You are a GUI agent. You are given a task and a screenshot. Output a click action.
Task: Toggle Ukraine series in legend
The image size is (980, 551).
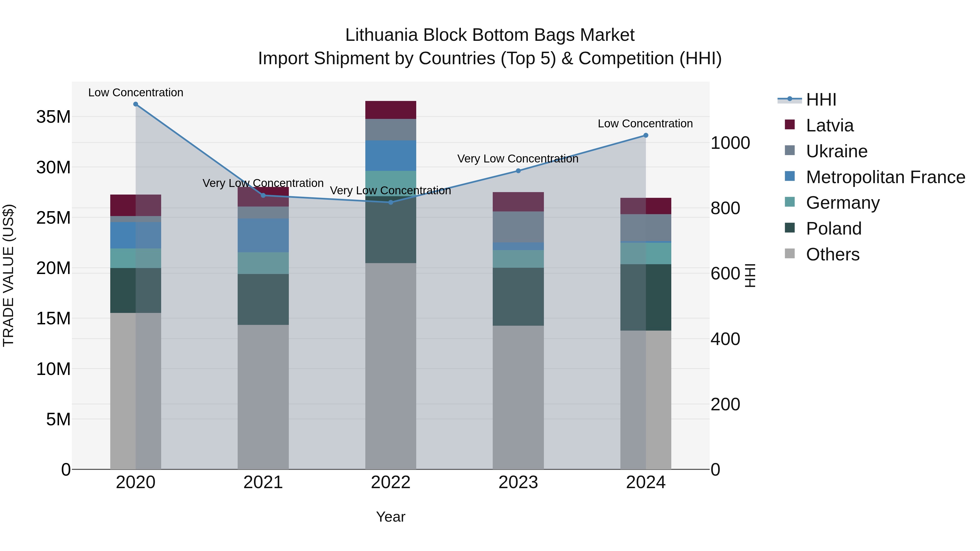tap(826, 151)
